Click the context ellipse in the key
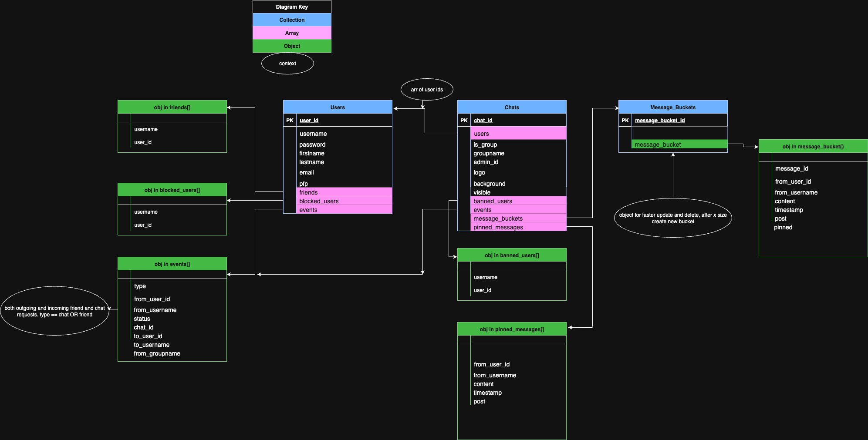 tap(287, 64)
